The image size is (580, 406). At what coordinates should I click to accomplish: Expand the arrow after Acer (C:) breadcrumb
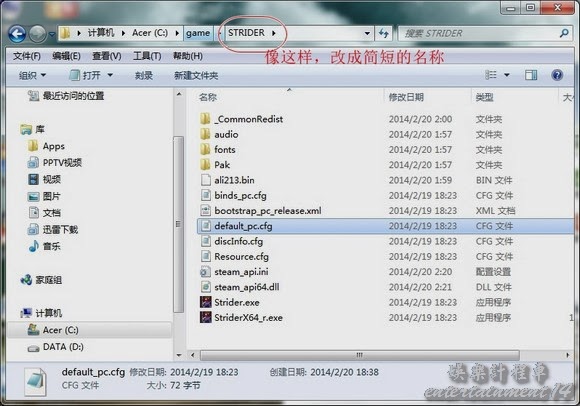pyautogui.click(x=177, y=33)
